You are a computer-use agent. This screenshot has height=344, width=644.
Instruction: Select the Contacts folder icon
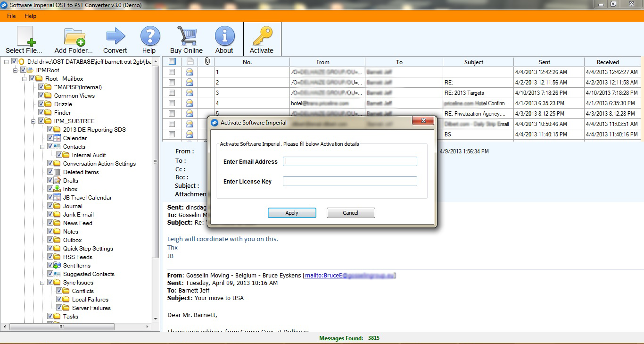[58, 146]
